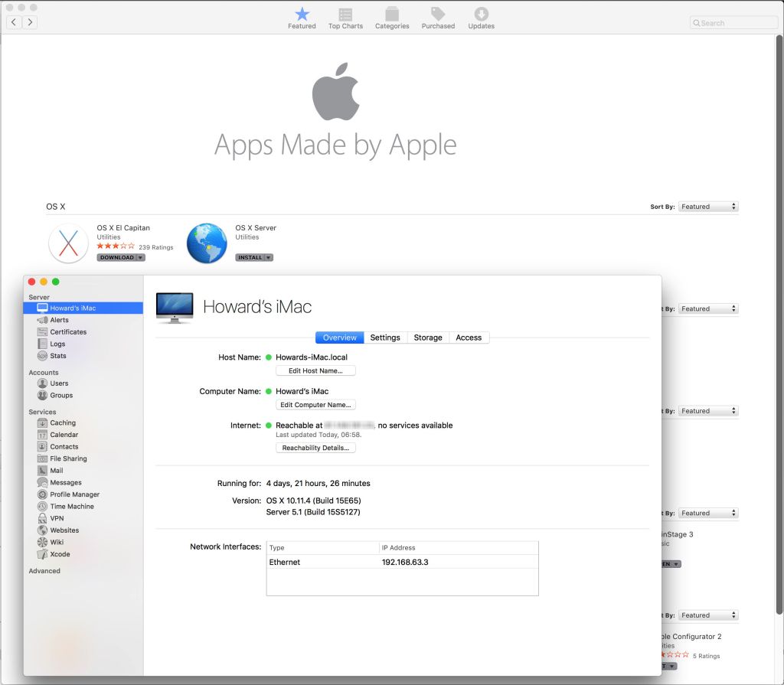Select the Ethernet network interface row
The image size is (784, 685).
(402, 563)
